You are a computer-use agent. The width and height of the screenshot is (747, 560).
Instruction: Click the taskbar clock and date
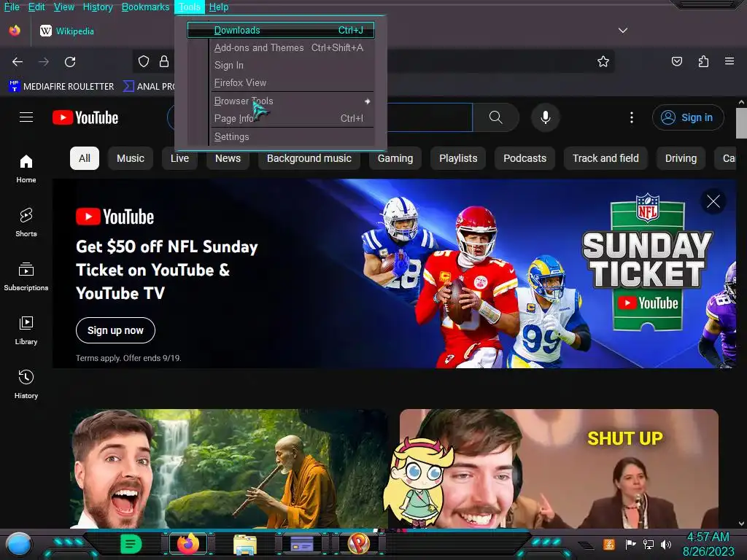708,544
